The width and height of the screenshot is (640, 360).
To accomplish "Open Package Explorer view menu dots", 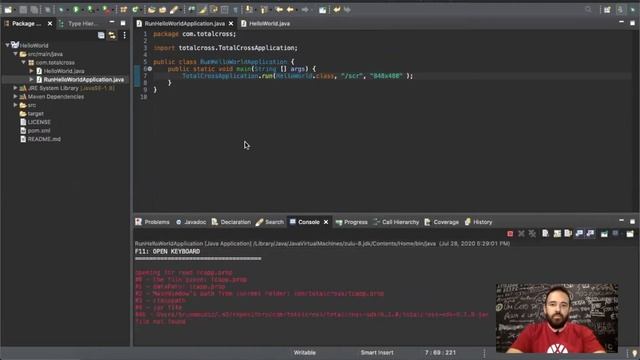I will pyautogui.click(x=124, y=36).
